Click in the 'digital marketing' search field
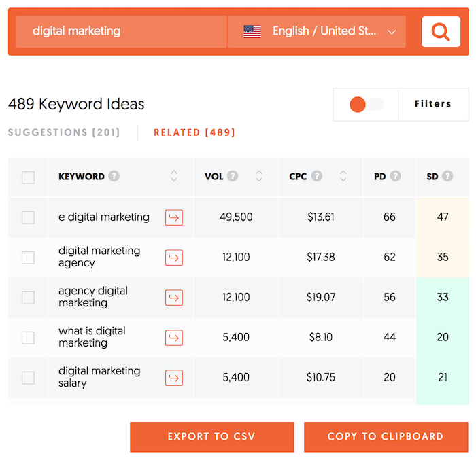This screenshot has width=476, height=460. 121,32
